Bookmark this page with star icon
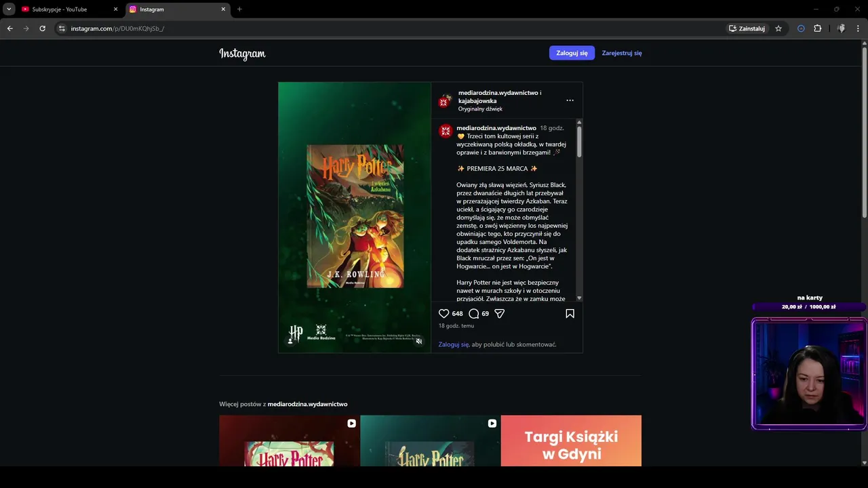The image size is (868, 488). (778, 28)
